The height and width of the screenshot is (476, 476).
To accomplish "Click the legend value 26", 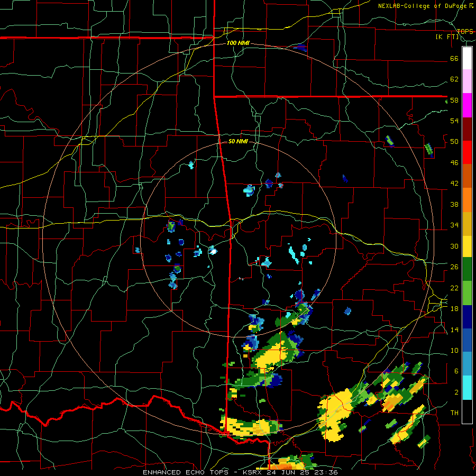I will (454, 267).
